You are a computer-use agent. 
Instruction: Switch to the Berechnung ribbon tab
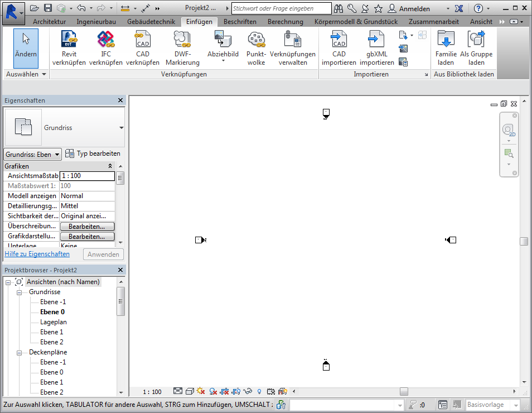(286, 22)
